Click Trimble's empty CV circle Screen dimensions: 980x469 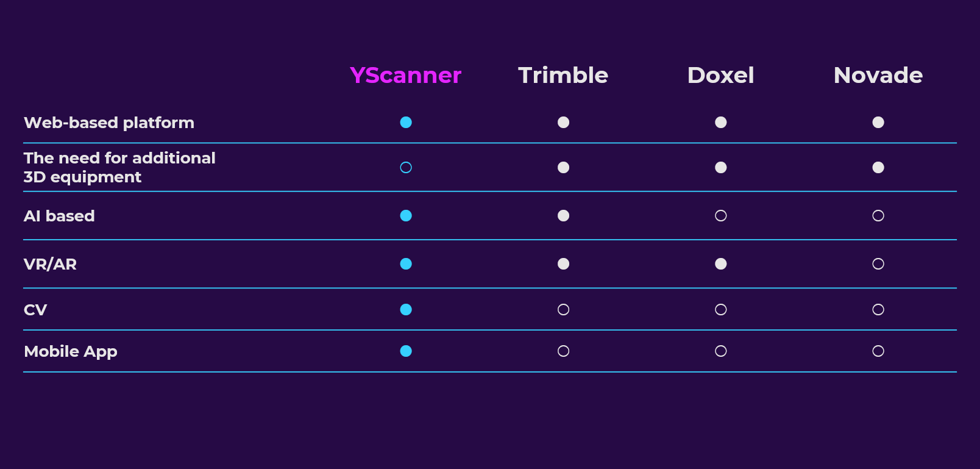click(563, 310)
